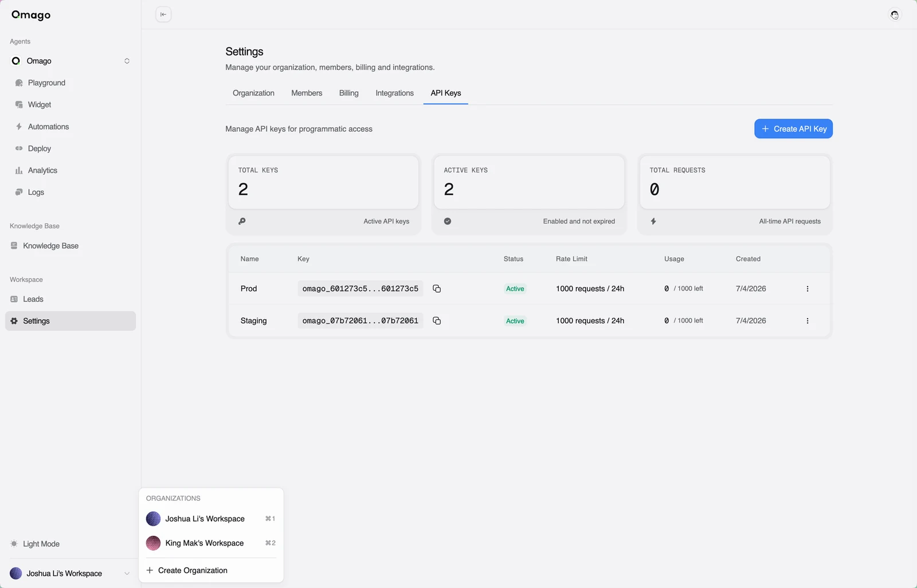
Task: Click the Playground sidebar icon
Action: tap(19, 83)
